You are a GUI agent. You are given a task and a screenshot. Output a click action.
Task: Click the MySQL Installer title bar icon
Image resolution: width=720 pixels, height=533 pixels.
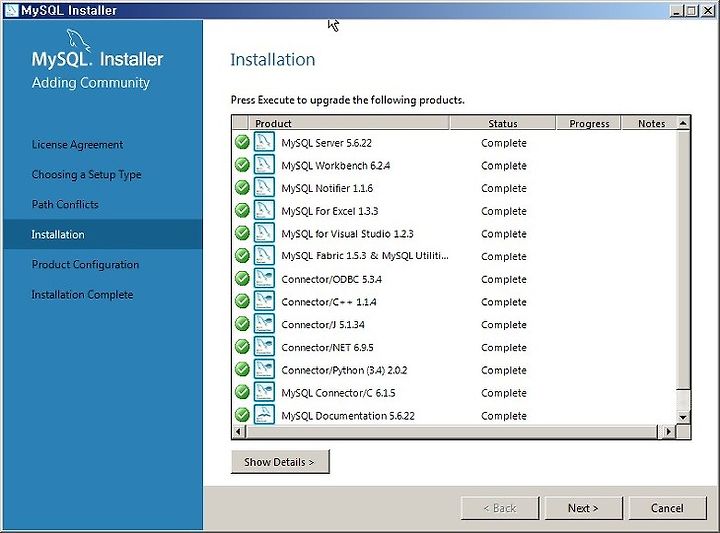click(x=11, y=10)
